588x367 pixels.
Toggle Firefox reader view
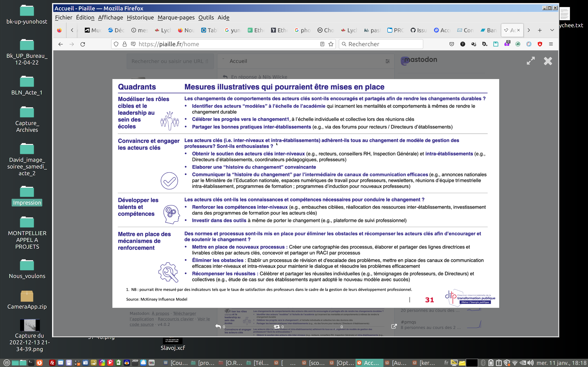click(x=322, y=44)
